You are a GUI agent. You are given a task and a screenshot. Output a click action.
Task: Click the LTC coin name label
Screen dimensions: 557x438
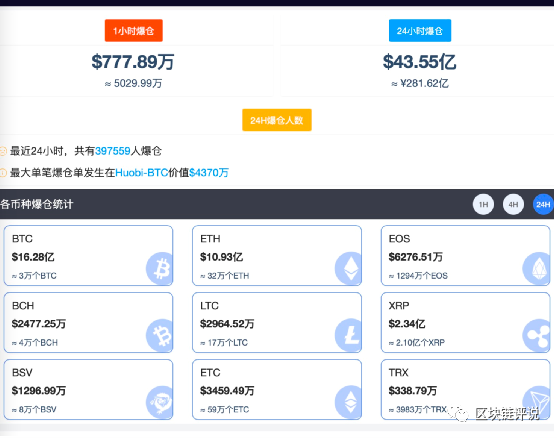click(209, 305)
